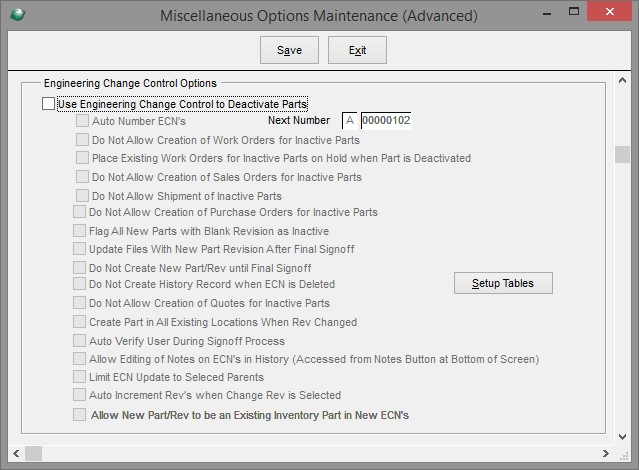
Task: Check Create Part in All Existing Locations option
Action: 79,322
